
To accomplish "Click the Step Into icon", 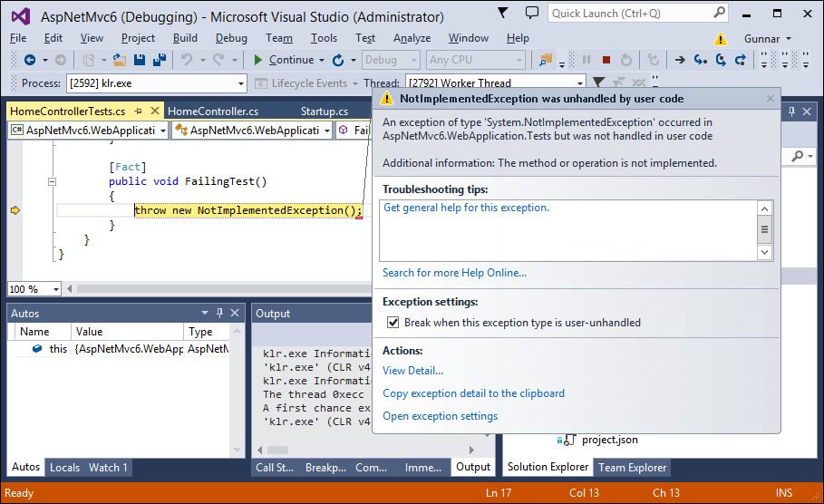I will [x=700, y=60].
